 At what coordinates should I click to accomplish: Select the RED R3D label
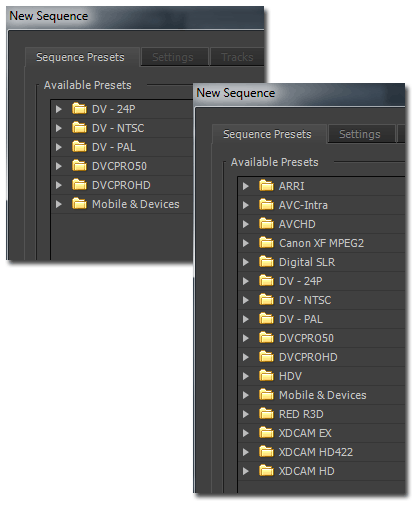pos(301,414)
